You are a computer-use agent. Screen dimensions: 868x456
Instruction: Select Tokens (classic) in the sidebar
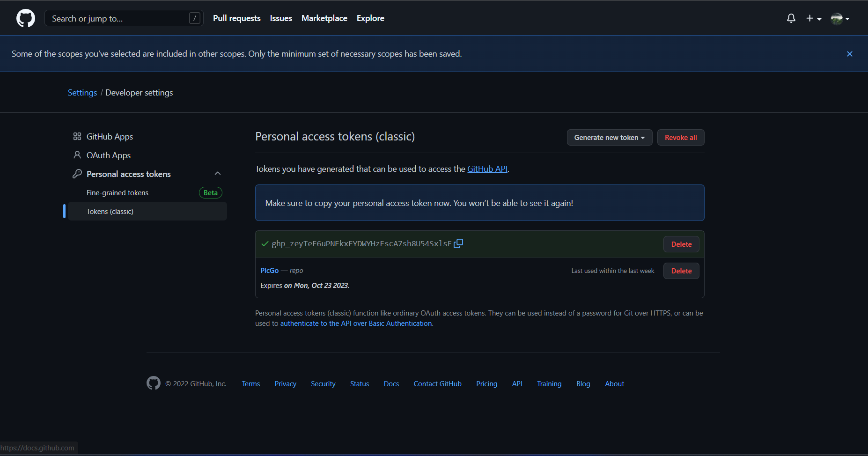(147, 211)
